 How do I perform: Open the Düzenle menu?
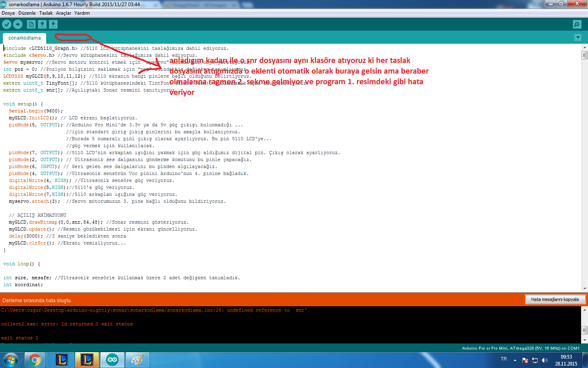tap(27, 13)
